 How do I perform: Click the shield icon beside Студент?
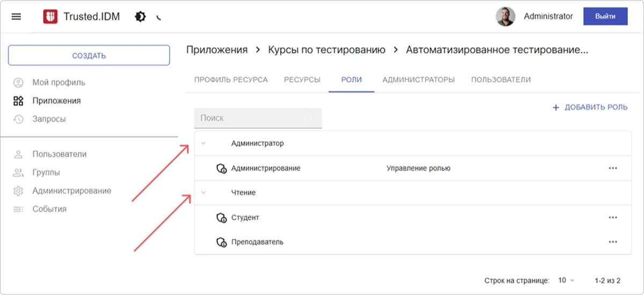(221, 218)
